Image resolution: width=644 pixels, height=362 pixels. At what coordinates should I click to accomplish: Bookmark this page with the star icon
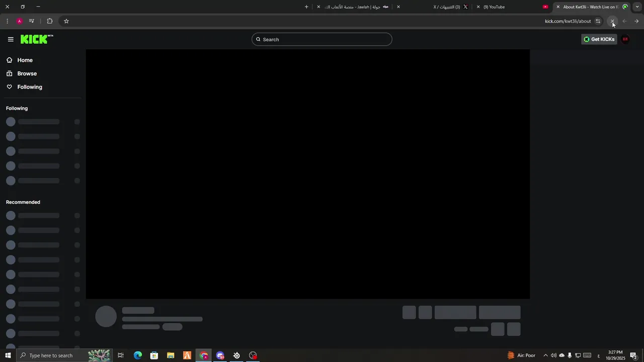66,21
